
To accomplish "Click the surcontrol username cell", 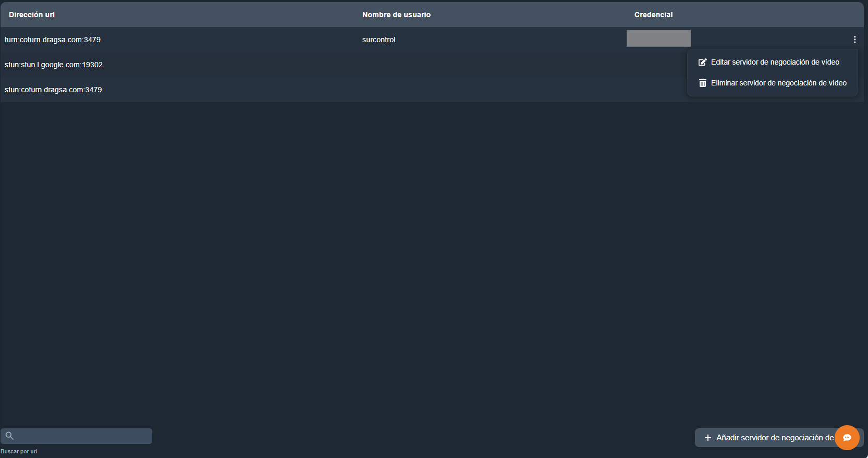I will pos(379,40).
